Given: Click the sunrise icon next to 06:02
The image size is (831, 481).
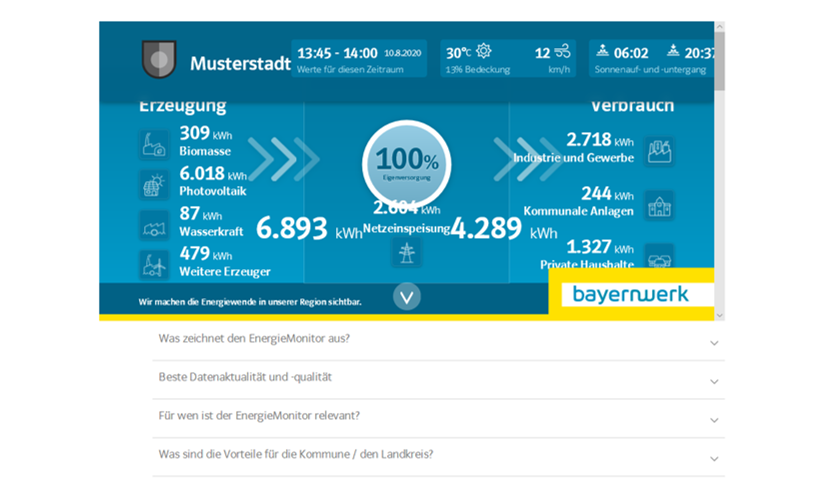Looking at the screenshot, I should tap(603, 50).
